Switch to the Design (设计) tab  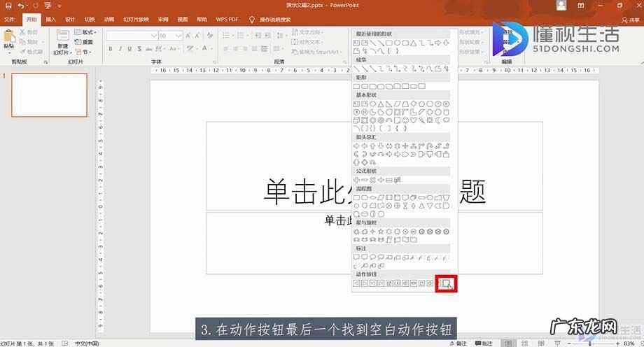pos(70,20)
